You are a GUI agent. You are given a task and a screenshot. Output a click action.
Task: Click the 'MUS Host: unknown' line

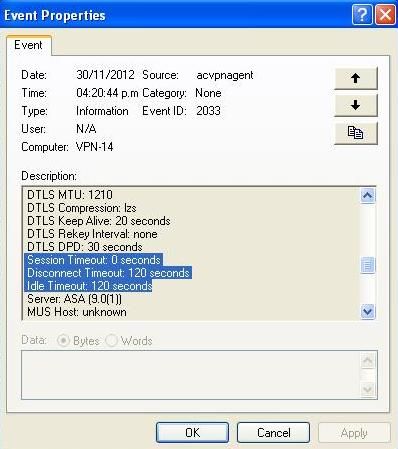point(77,312)
